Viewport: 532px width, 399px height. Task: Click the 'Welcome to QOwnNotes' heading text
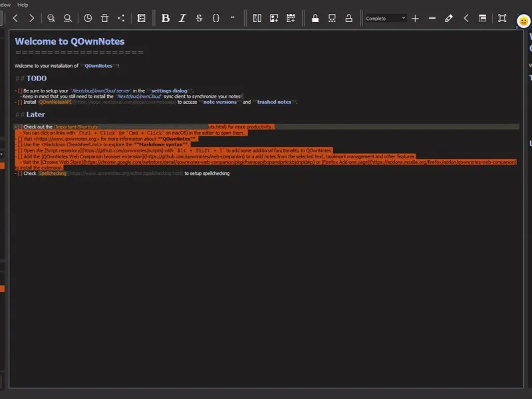click(x=70, y=41)
